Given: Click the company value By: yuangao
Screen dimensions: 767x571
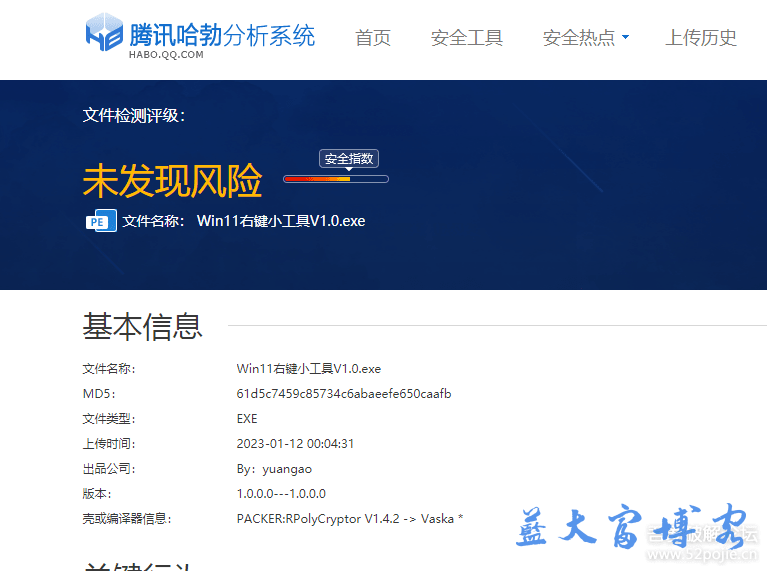Looking at the screenshot, I should 274,469.
